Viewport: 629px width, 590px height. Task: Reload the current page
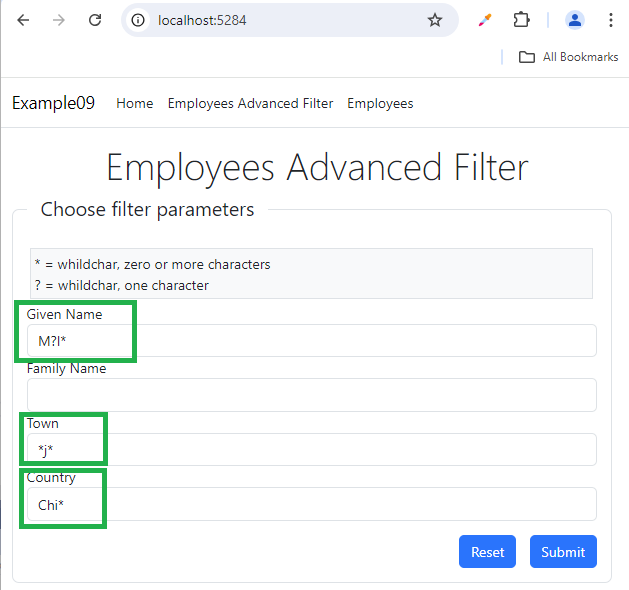click(95, 20)
